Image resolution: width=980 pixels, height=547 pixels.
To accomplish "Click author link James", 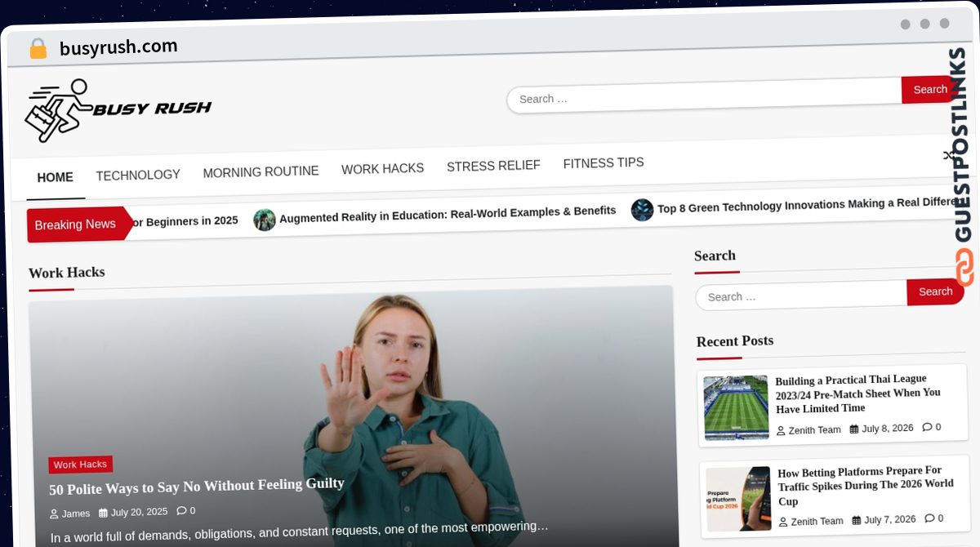I will tap(76, 514).
